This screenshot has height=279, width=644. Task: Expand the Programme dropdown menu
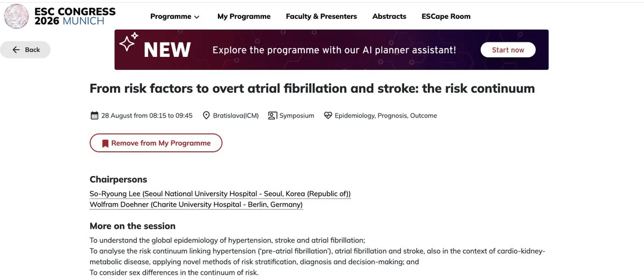tap(175, 17)
